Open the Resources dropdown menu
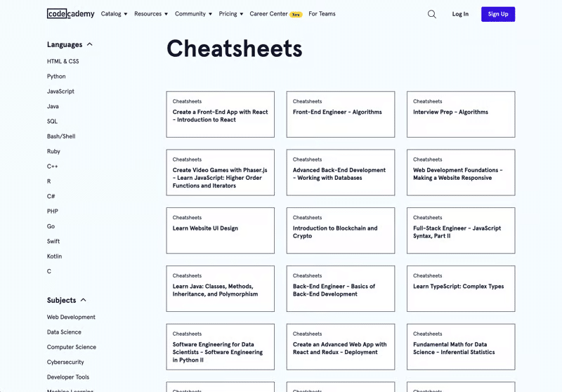Image resolution: width=562 pixels, height=392 pixels. [x=151, y=14]
